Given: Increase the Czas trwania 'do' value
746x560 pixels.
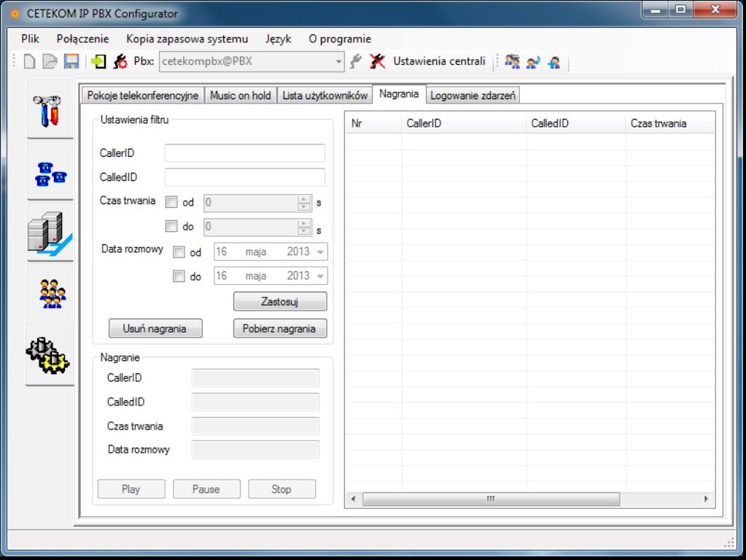Looking at the screenshot, I should 303,222.
